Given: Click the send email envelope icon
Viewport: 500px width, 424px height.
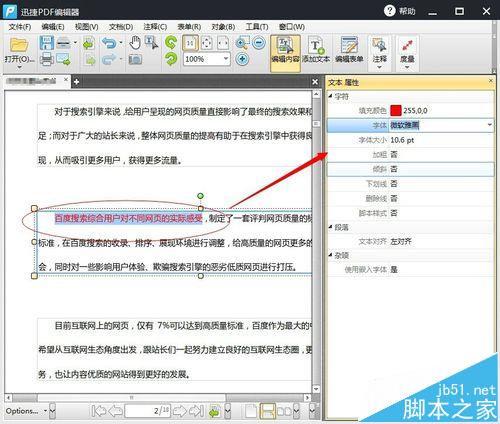Looking at the screenshot, I should (63, 59).
